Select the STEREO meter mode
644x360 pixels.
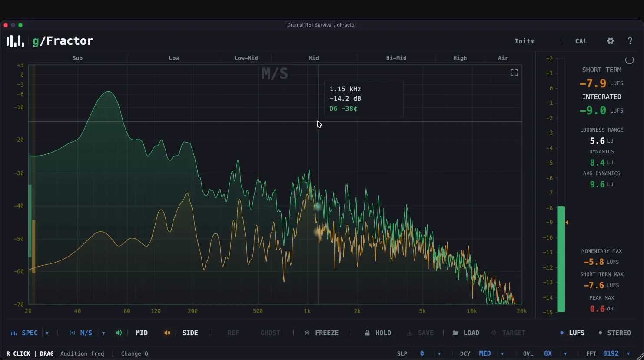tap(614, 333)
